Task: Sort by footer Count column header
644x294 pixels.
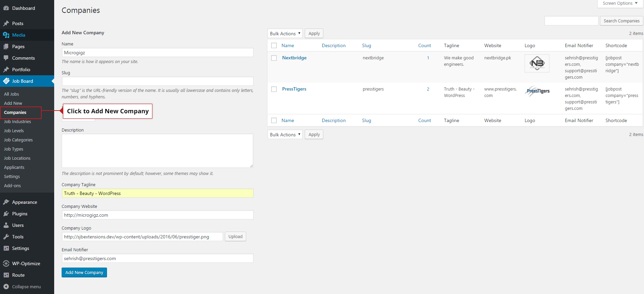Action: pos(424,120)
